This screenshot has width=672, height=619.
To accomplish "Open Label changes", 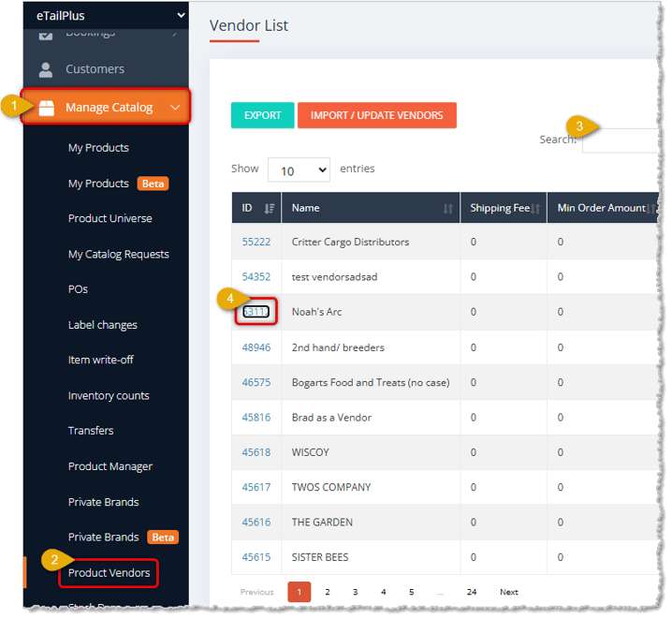I will [102, 325].
